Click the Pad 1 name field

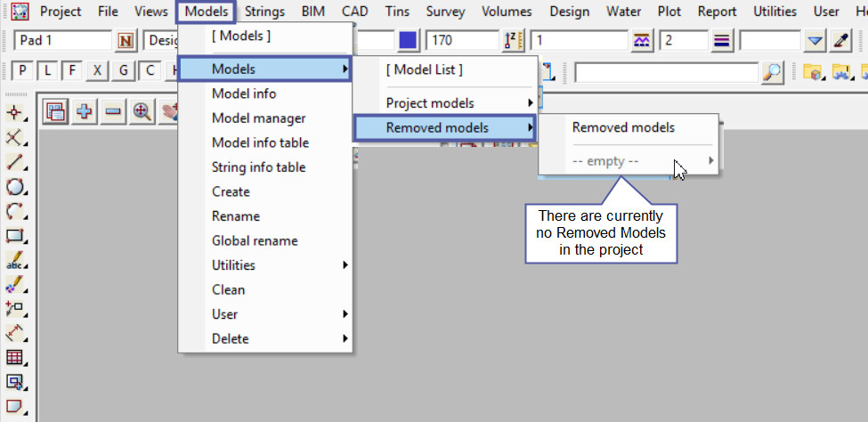[62, 41]
